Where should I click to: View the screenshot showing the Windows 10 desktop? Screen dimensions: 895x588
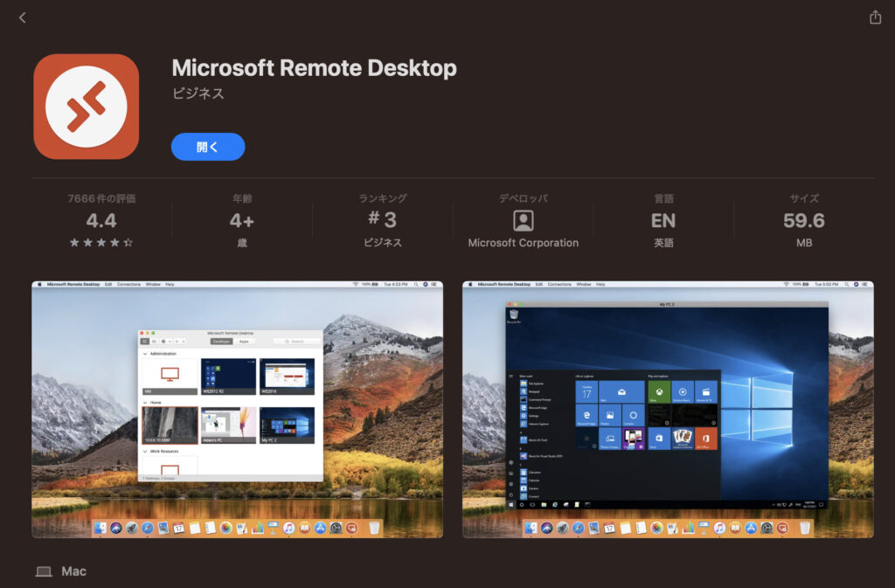click(668, 410)
